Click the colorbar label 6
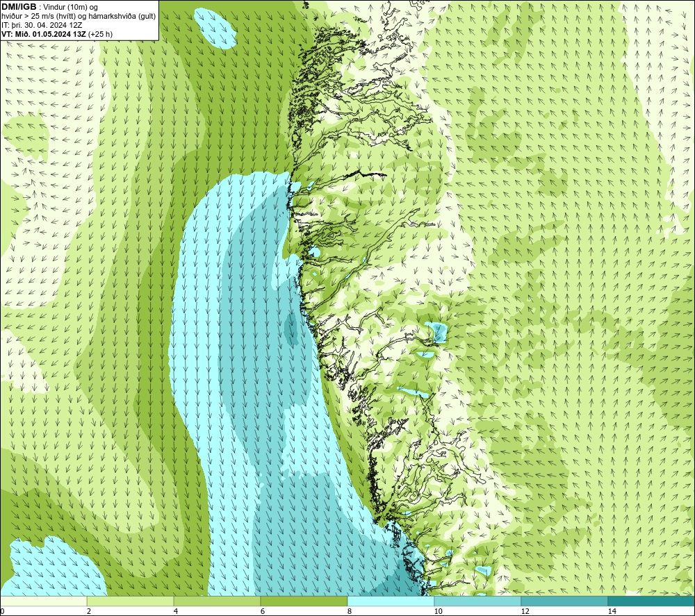Screen dimensions: 695x616 coord(263,611)
